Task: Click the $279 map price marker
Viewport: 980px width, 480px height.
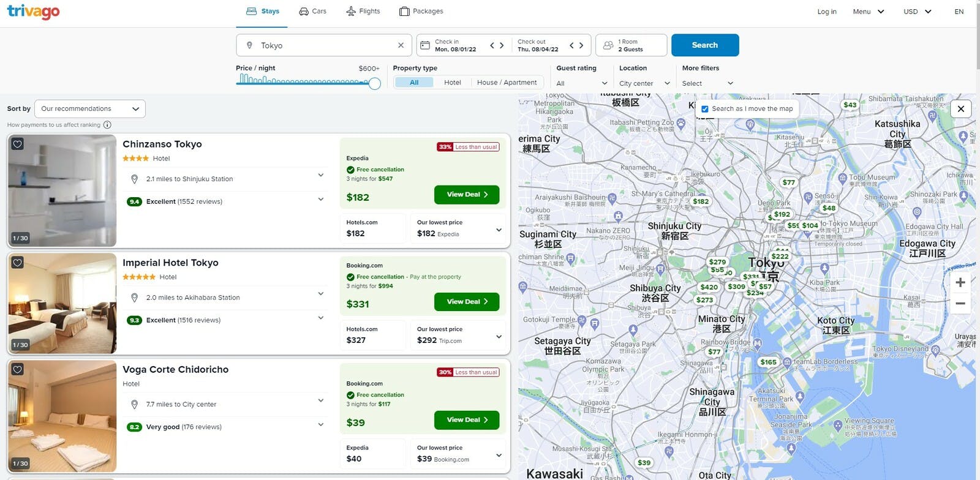Action: point(717,261)
